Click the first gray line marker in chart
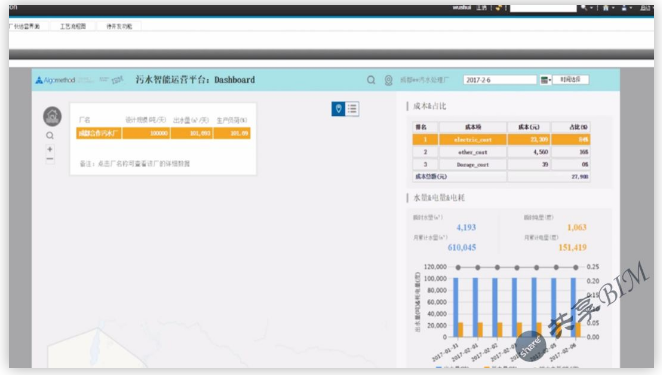Image resolution: width=662 pixels, height=375 pixels. (x=458, y=267)
